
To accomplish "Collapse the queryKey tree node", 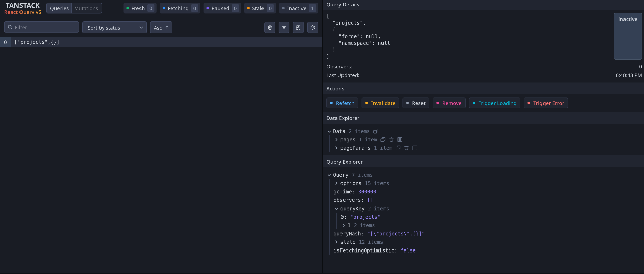I will coord(336,209).
